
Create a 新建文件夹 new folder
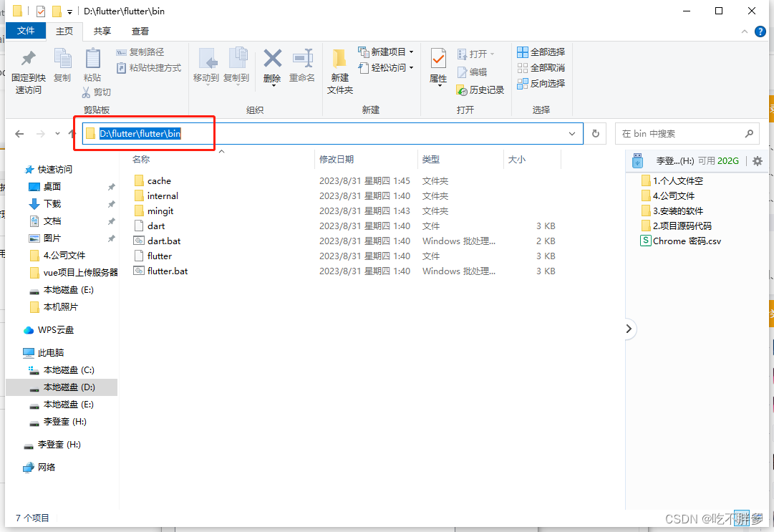point(339,72)
